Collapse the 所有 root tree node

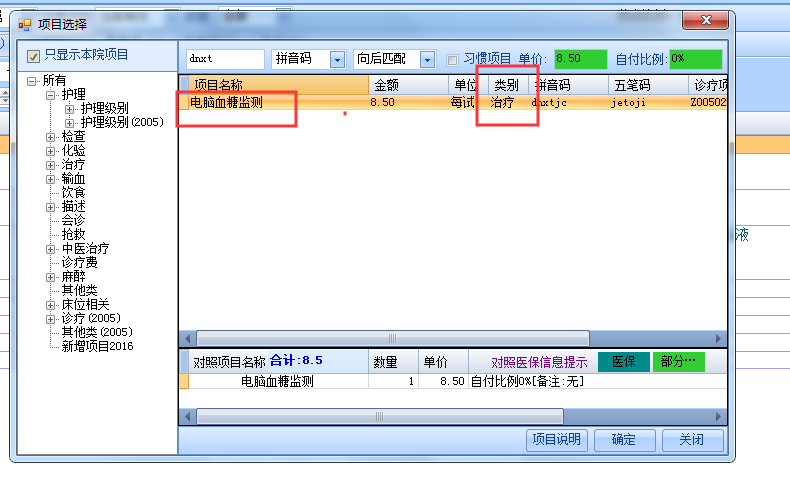[x=32, y=81]
